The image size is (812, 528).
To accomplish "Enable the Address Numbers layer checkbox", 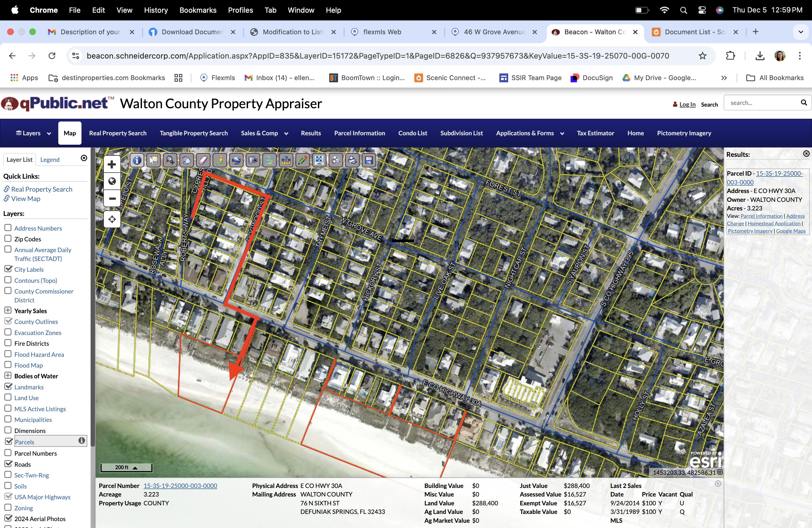I will [x=8, y=227].
